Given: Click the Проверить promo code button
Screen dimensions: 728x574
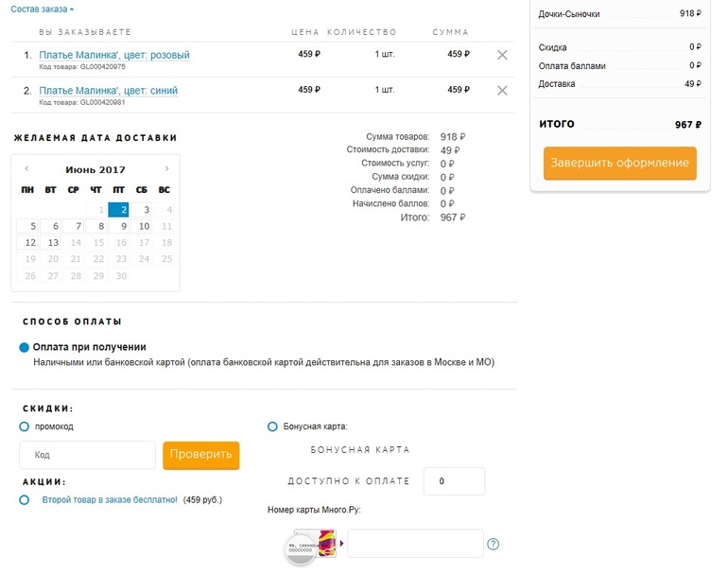Looking at the screenshot, I should pos(200,455).
